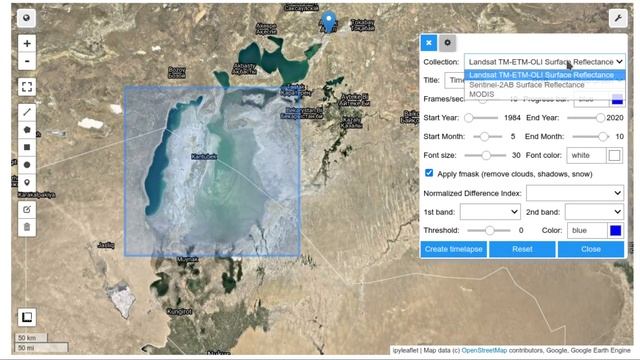Click the Font color text field

(587, 156)
